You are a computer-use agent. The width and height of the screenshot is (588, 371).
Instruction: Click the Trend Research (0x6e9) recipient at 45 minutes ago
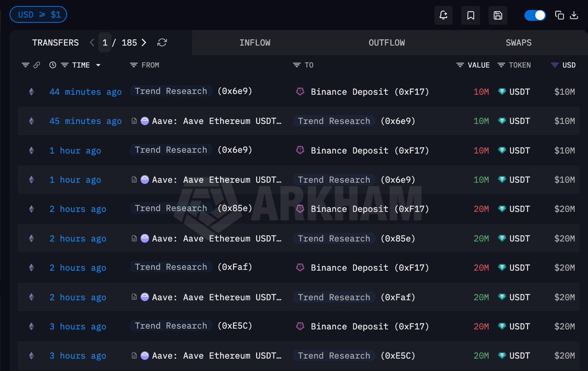(x=354, y=121)
